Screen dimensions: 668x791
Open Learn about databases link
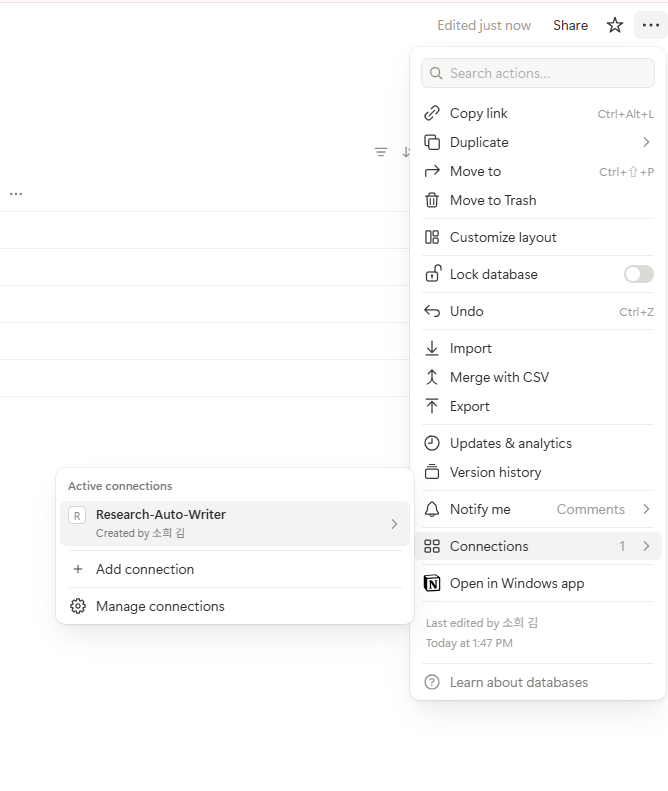[519, 682]
